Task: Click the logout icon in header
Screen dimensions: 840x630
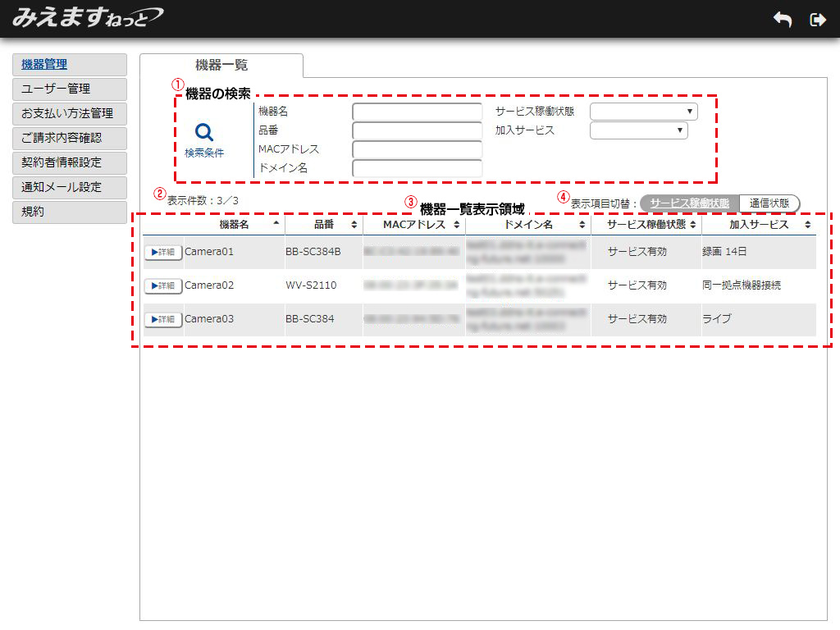Action: pyautogui.click(x=817, y=20)
